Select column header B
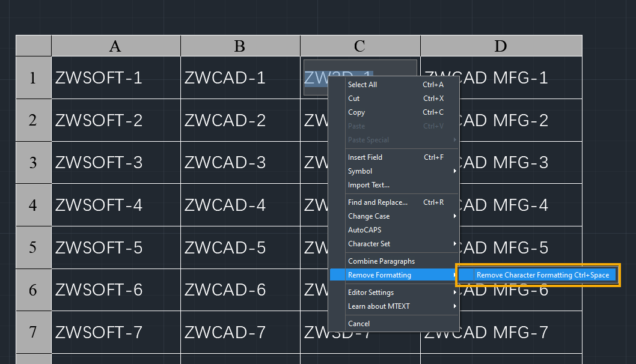Viewport: 636px width, 364px height. pos(240,46)
